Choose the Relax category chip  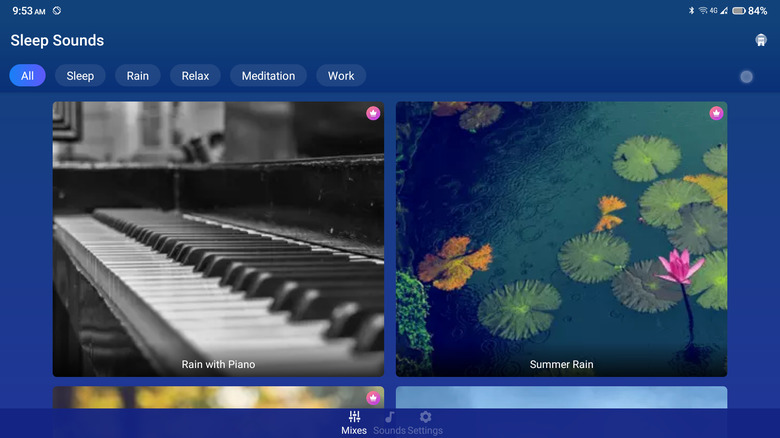tap(195, 76)
